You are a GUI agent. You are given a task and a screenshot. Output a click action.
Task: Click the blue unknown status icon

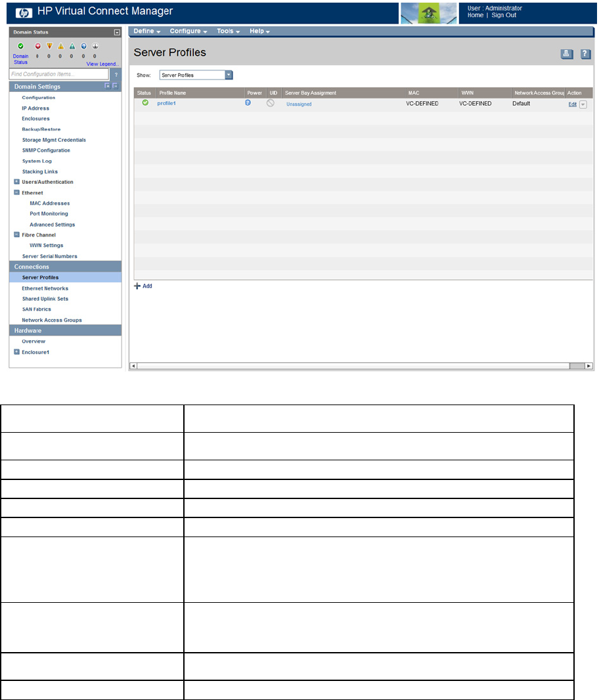click(x=83, y=46)
